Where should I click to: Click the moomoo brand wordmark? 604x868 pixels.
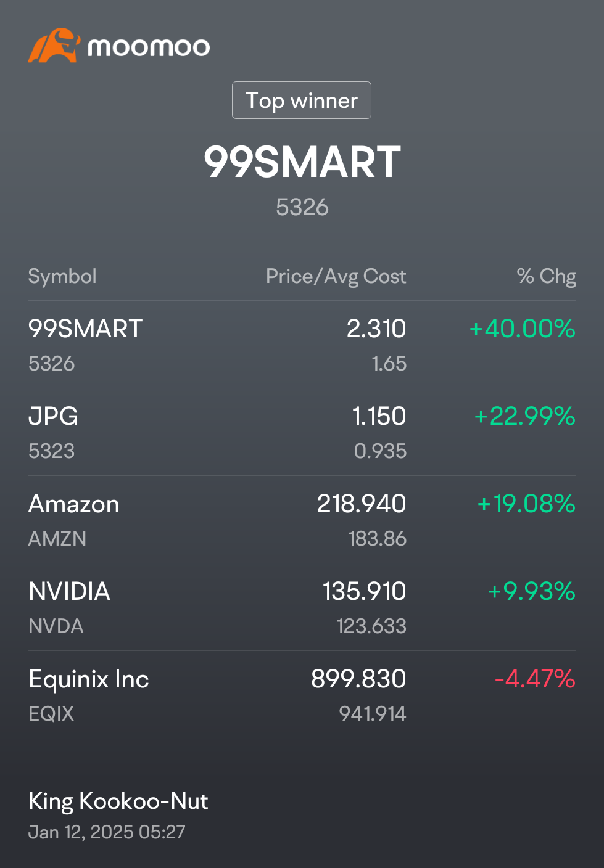[x=149, y=47]
